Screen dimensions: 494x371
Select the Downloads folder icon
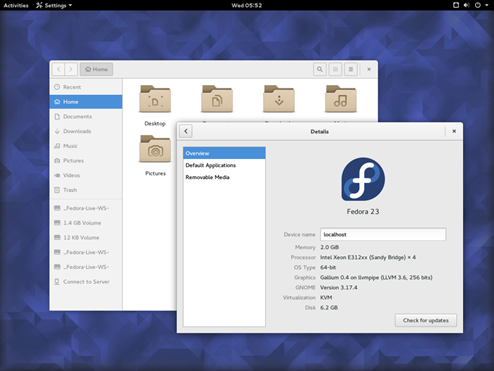pyautogui.click(x=279, y=99)
